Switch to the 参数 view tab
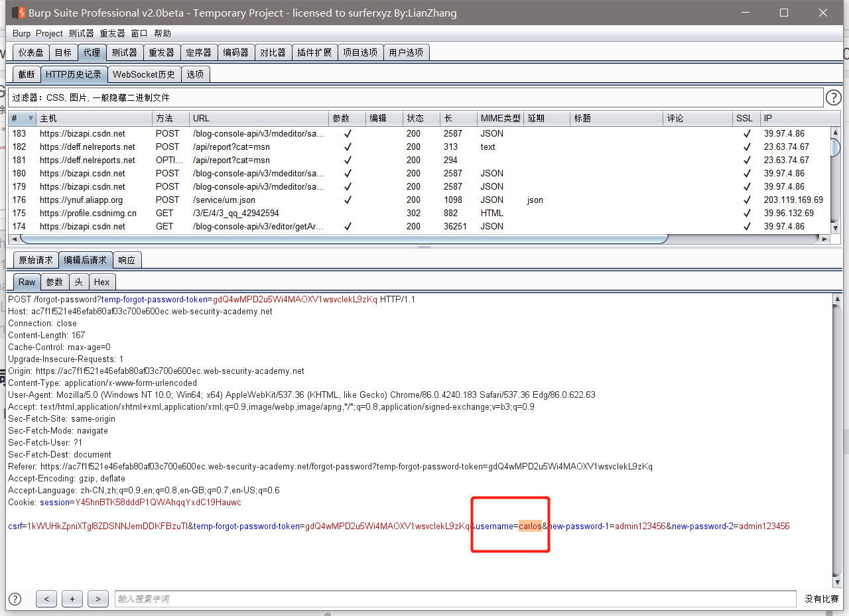The height and width of the screenshot is (616, 849). (54, 282)
